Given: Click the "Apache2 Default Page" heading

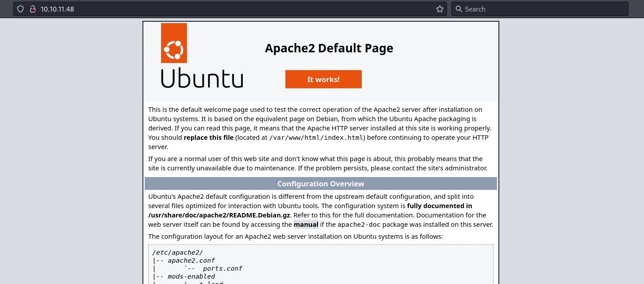Looking at the screenshot, I should [x=329, y=48].
